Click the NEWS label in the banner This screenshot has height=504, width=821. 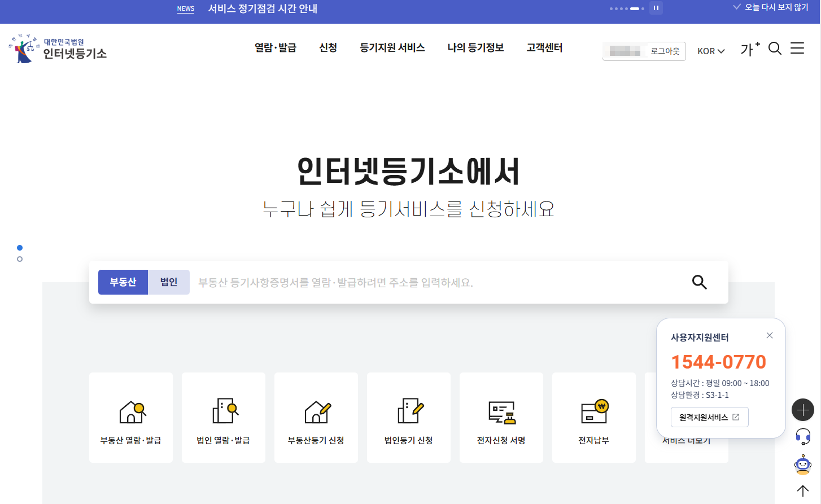186,8
